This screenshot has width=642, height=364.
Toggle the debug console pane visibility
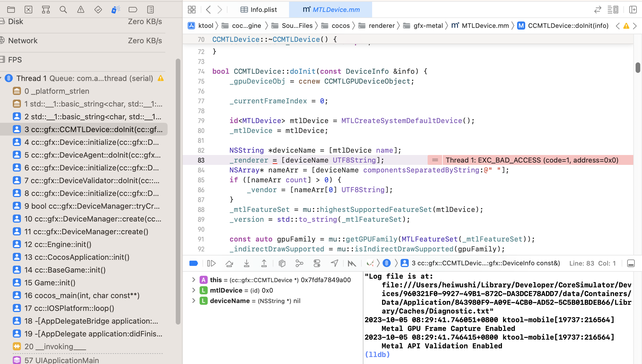click(x=631, y=263)
